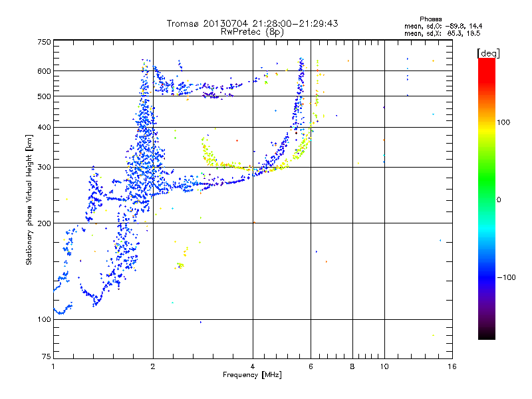Image resolution: width=532 pixels, height=399 pixels.
Task: Click the rainbow phase colorbar
Action: [487, 199]
